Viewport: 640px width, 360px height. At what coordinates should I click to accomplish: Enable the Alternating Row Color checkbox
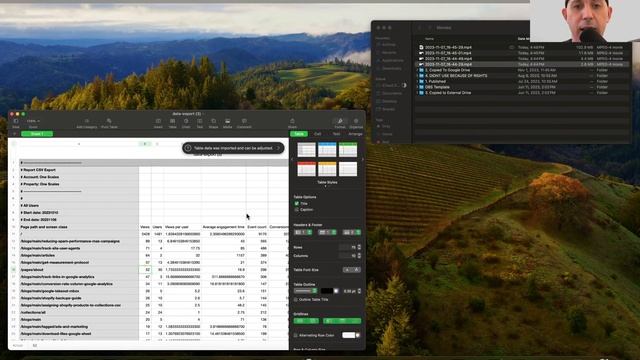[x=296, y=336]
